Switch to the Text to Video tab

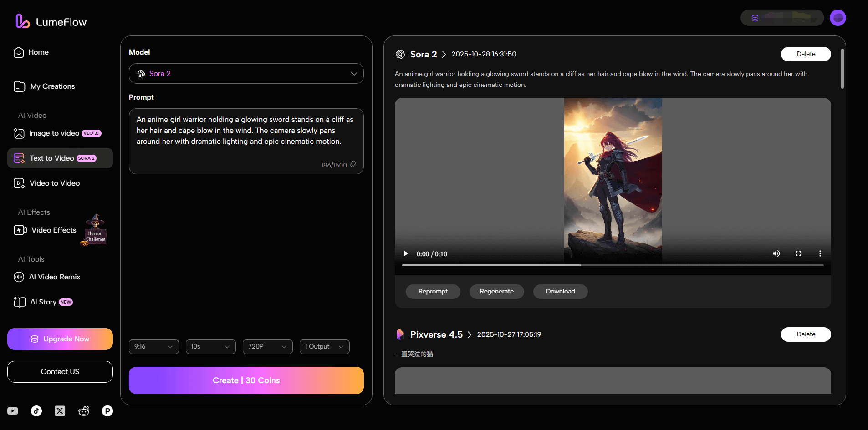click(60, 158)
